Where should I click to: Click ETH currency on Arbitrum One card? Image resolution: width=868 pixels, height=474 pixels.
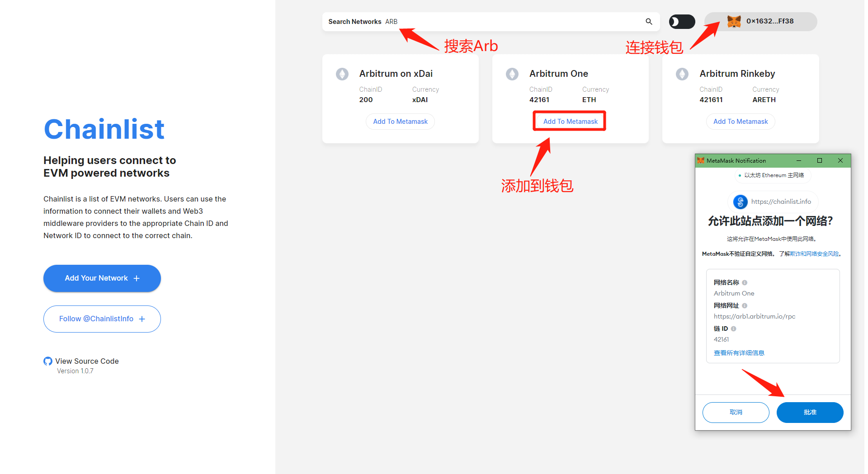[589, 100]
